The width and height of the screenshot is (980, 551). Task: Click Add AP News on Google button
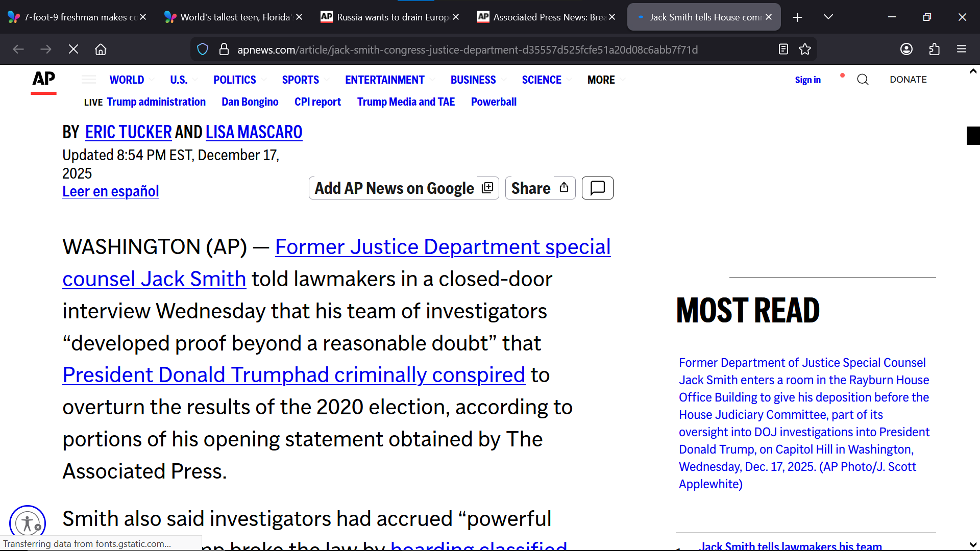pos(403,188)
